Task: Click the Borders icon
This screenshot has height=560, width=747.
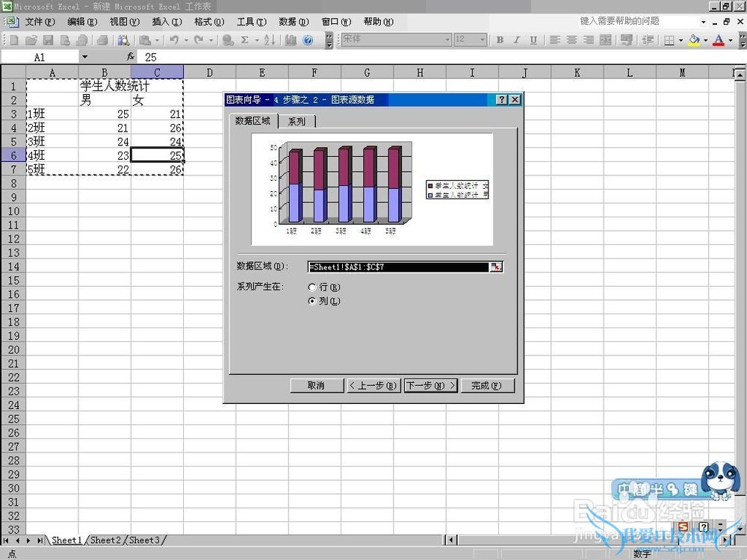Action: coord(669,40)
